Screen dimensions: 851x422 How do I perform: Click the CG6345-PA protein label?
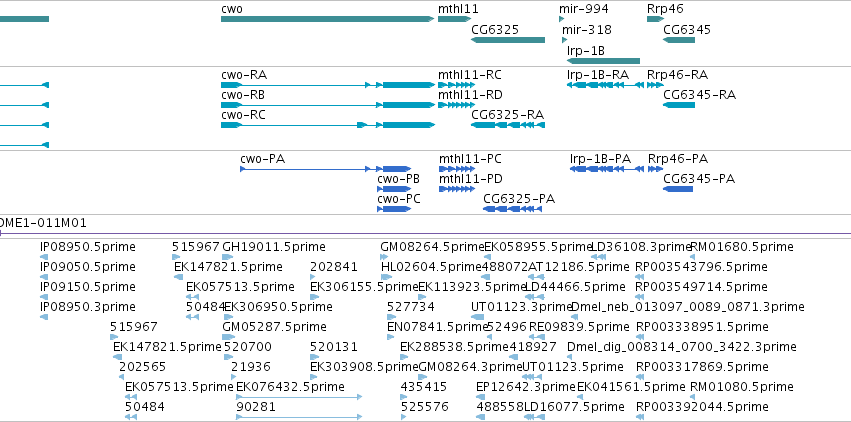click(699, 179)
